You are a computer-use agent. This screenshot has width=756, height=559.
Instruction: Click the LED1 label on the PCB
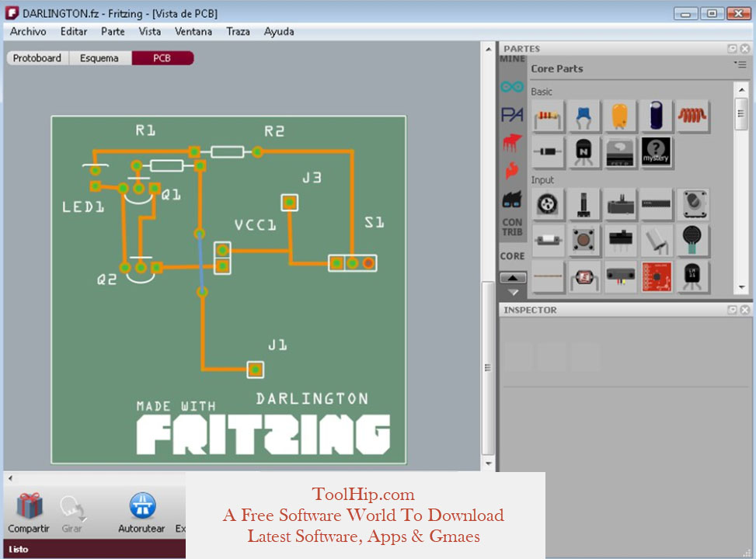(83, 207)
